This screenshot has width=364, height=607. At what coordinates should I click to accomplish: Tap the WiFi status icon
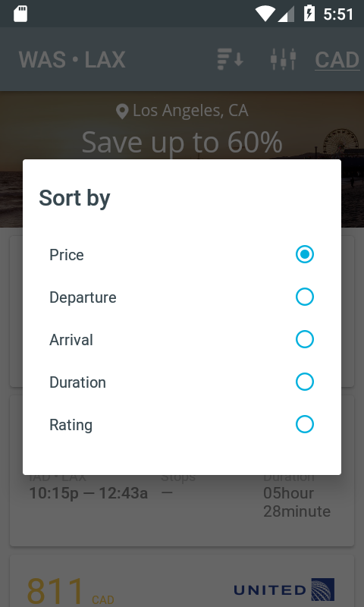point(265,14)
